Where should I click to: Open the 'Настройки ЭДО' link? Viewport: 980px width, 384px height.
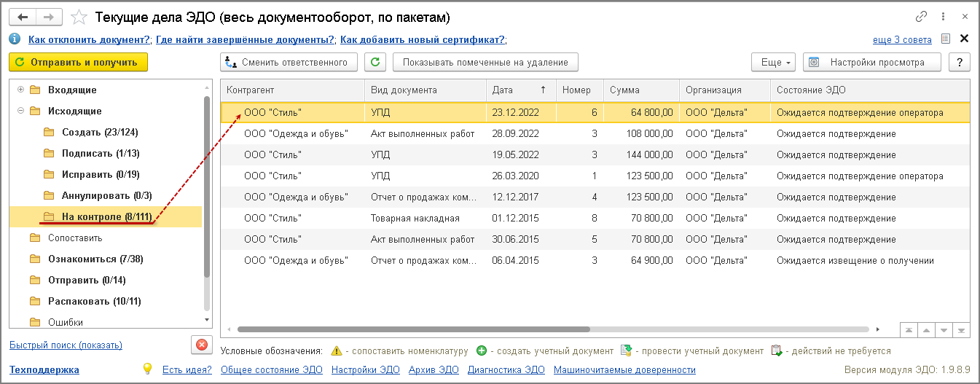[x=366, y=369]
